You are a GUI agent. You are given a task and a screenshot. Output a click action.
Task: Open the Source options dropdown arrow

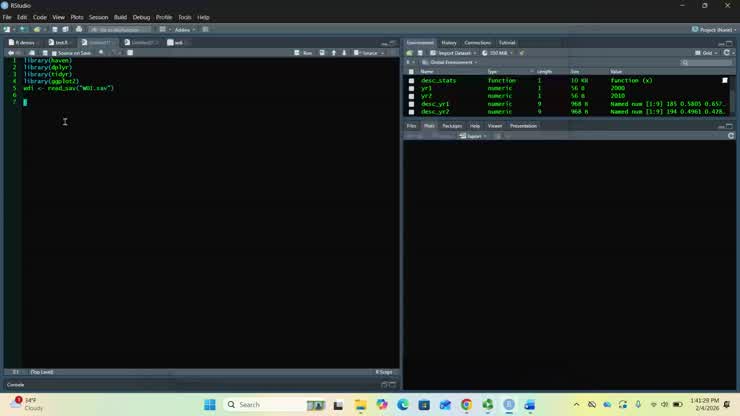pos(382,53)
